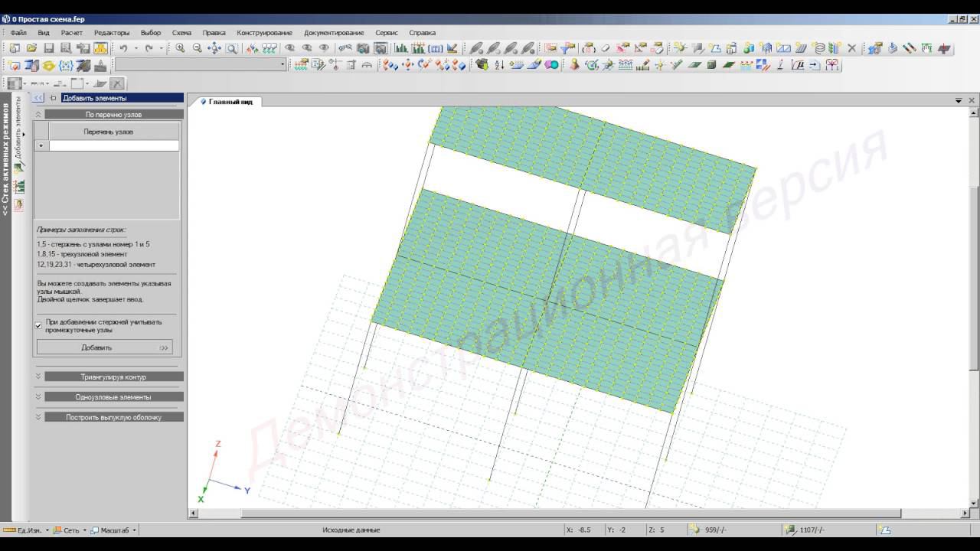980x551 pixels.
Task: Click the blue curly braces icon
Action: tap(66, 65)
